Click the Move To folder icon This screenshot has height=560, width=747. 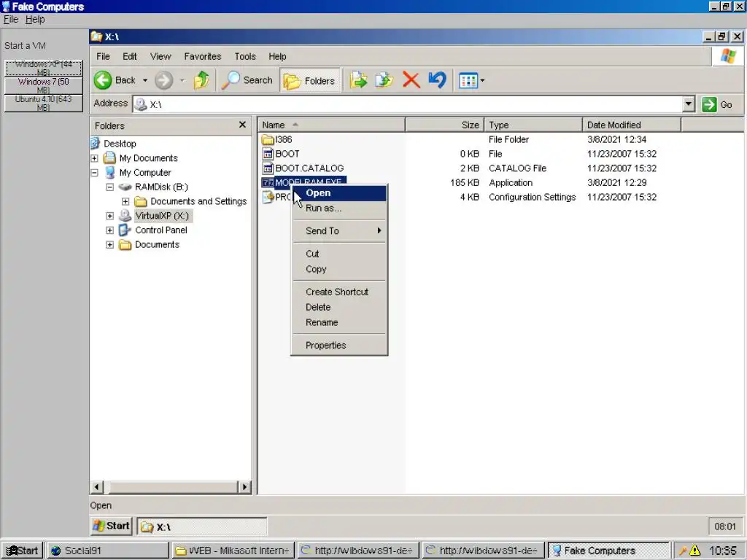(x=358, y=80)
